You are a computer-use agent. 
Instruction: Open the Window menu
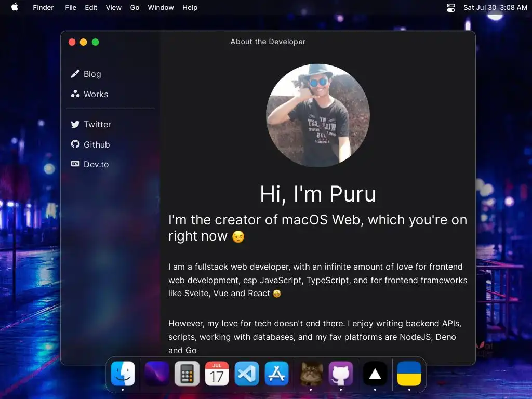[x=161, y=7]
